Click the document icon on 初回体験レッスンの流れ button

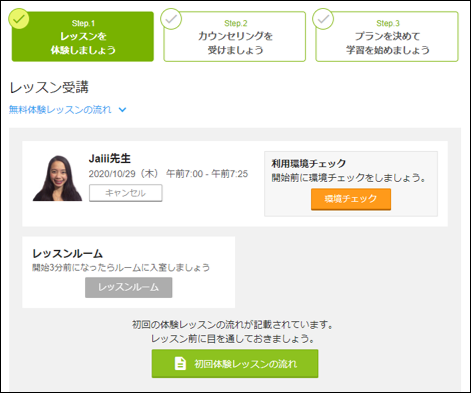[180, 364]
